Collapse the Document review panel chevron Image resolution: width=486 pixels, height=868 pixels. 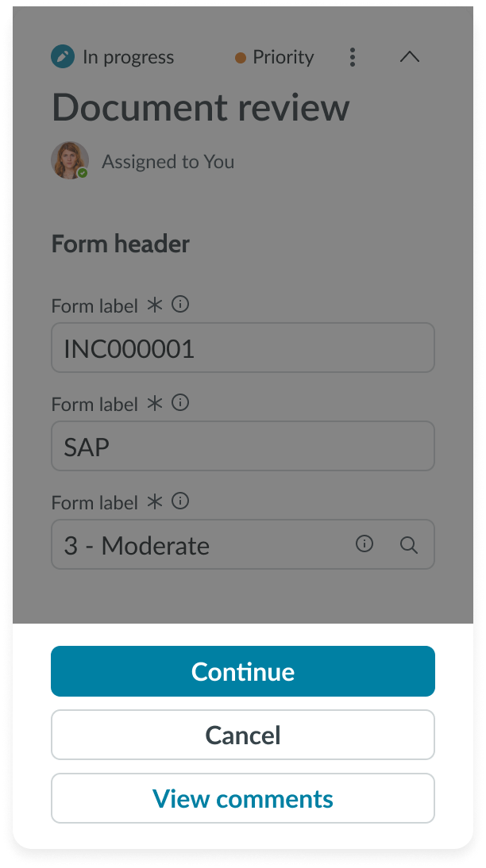409,57
